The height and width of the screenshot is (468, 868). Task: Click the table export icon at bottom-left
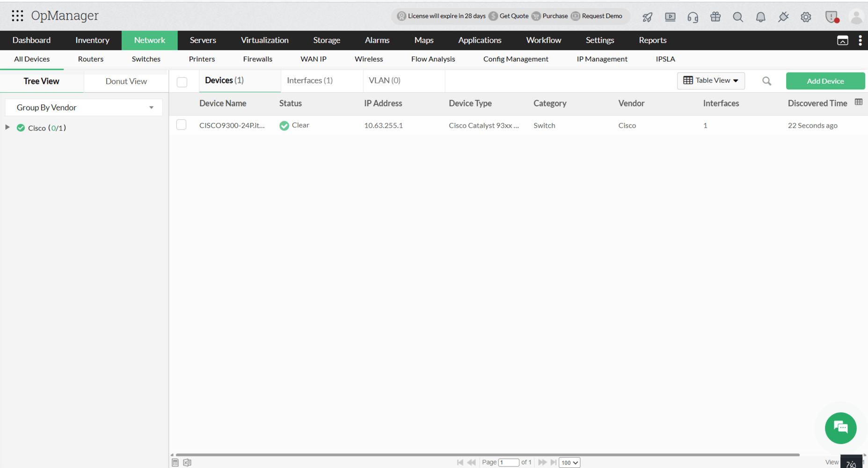(175, 462)
